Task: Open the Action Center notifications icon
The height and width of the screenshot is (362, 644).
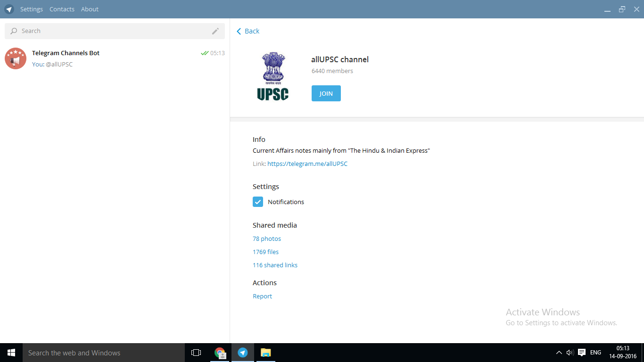Action: [582, 353]
